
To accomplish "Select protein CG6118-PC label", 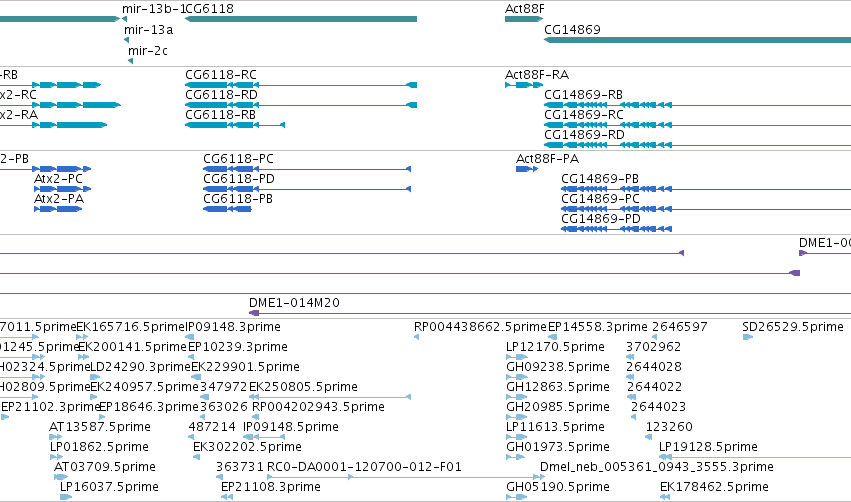I will [x=238, y=158].
